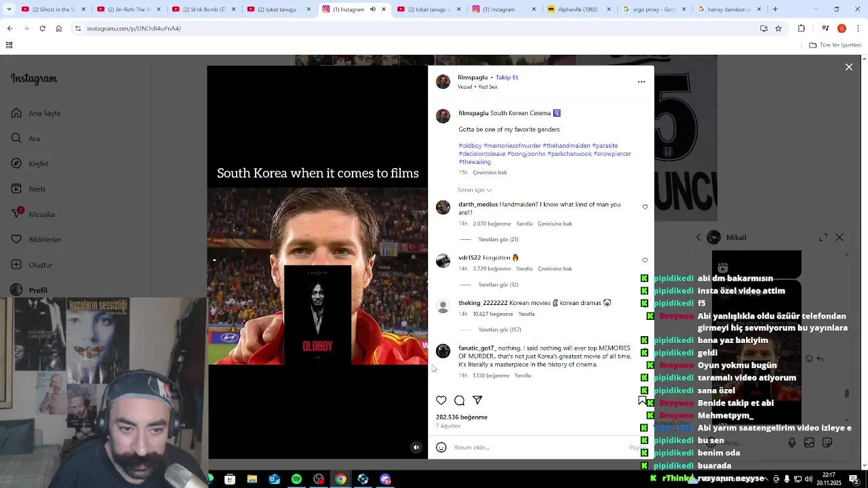Viewport: 868px width, 488px height.
Task: Click the #parasite hashtag
Action: click(x=605, y=146)
